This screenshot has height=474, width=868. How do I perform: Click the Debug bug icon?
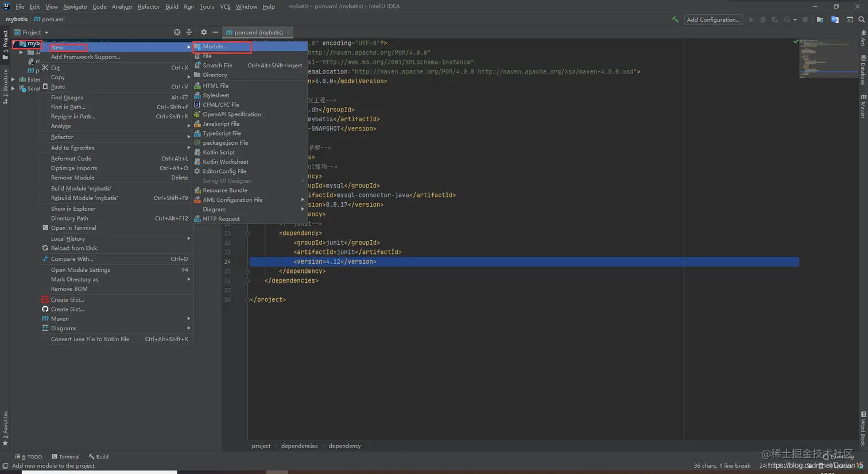763,20
